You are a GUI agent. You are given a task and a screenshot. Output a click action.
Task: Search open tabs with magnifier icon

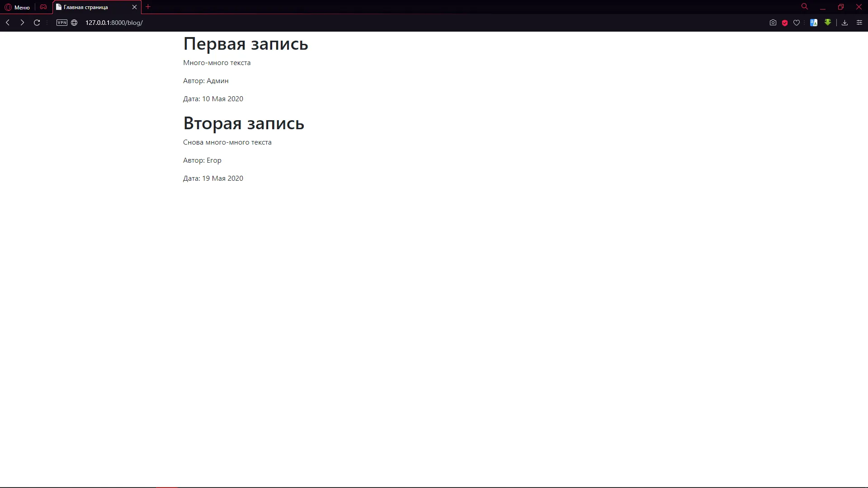(805, 7)
